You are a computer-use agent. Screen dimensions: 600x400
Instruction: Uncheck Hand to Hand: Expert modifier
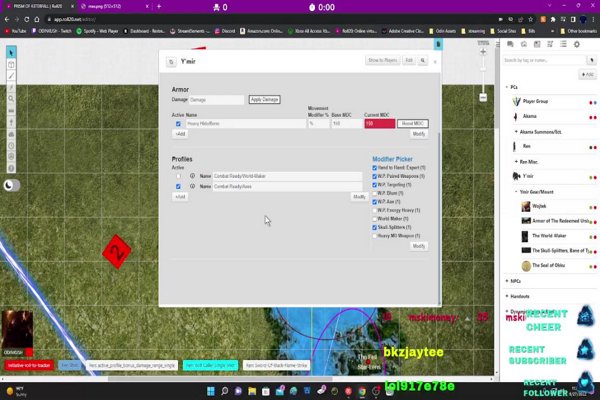point(375,168)
